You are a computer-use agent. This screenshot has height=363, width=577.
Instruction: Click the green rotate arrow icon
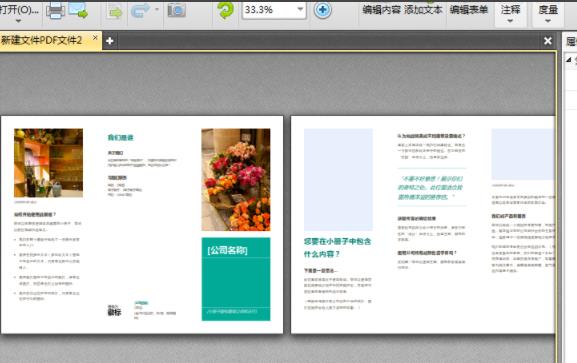point(225,10)
